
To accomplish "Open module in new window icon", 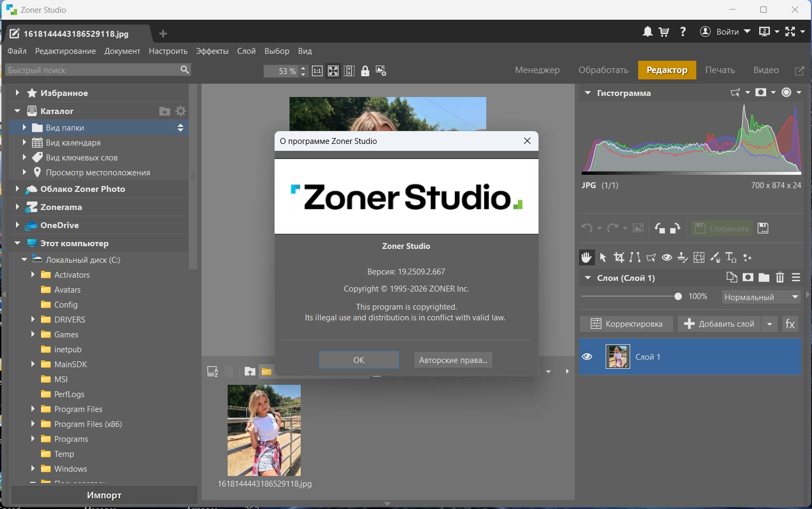I will tap(799, 70).
